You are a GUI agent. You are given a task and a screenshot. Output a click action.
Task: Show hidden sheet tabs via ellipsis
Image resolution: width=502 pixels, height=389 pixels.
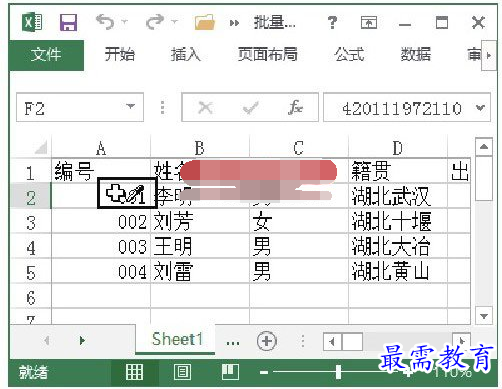coord(232,342)
